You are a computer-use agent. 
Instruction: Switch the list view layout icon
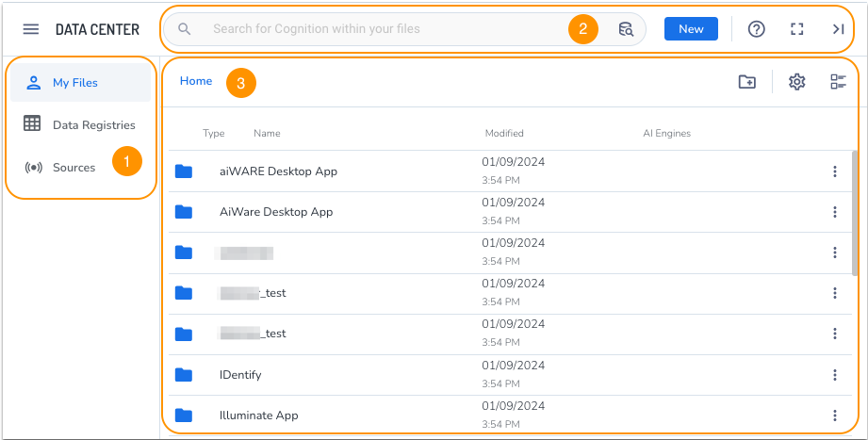coord(838,82)
